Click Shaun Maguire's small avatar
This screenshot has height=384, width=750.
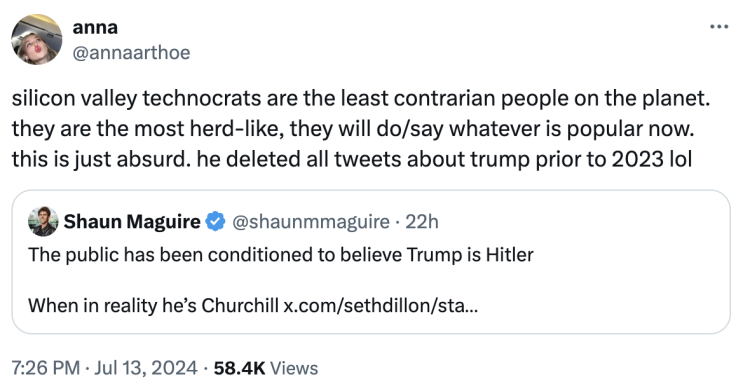[x=43, y=222]
